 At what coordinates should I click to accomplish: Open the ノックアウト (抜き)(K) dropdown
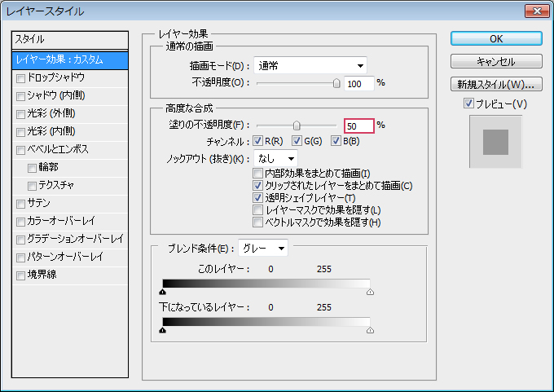click(x=275, y=158)
